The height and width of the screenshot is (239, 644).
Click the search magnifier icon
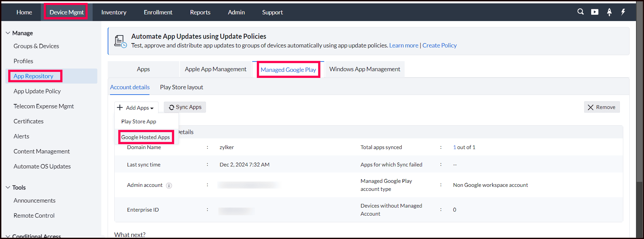pyautogui.click(x=580, y=12)
